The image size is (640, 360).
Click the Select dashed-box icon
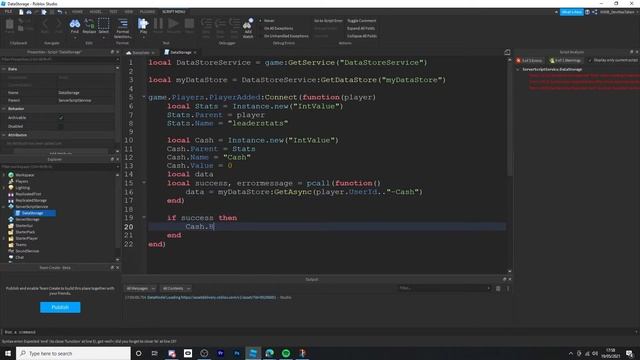pyautogui.click(x=104, y=24)
